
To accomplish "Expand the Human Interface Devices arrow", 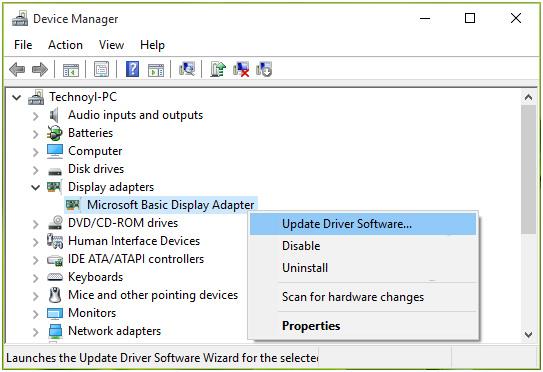I will pos(36,242).
